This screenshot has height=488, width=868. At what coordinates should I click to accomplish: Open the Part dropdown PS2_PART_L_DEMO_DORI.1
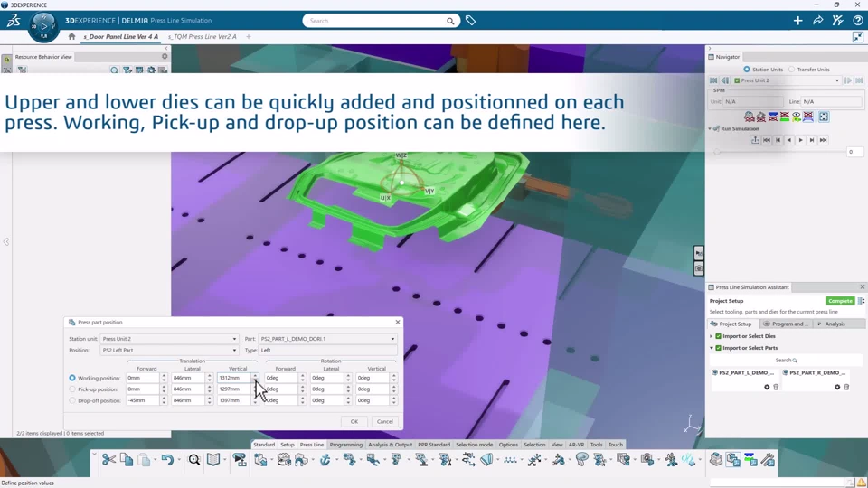coord(327,339)
